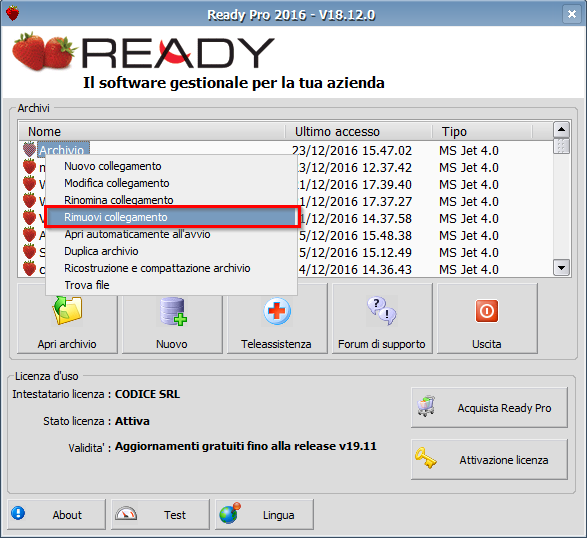Sort by the Ultimo accesso column header
Image resolution: width=587 pixels, height=538 pixels.
pos(358,131)
